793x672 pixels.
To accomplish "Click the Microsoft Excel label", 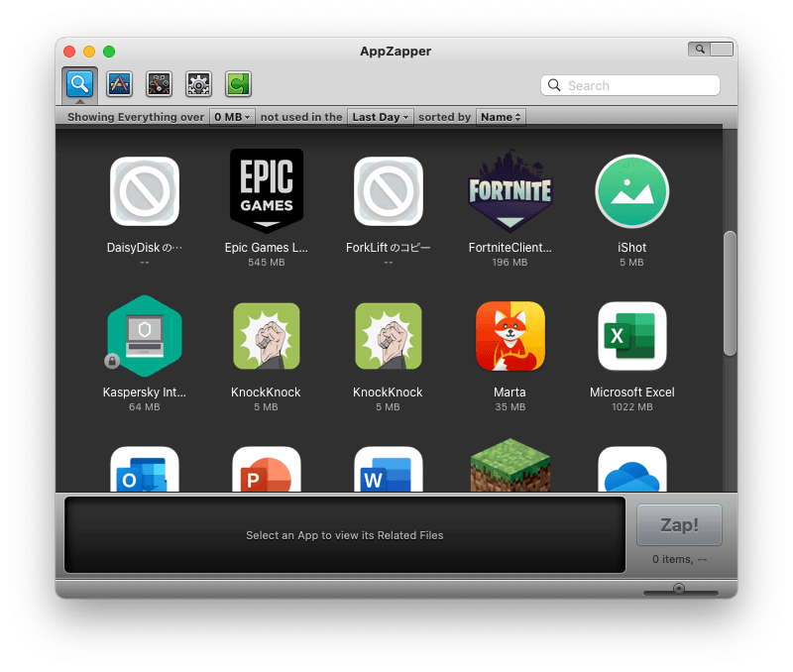I will tap(632, 392).
